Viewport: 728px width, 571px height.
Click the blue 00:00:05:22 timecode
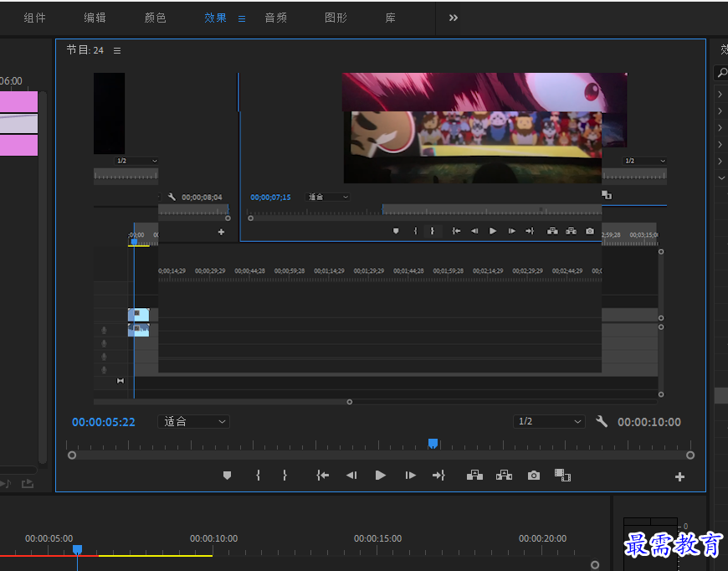click(x=104, y=422)
